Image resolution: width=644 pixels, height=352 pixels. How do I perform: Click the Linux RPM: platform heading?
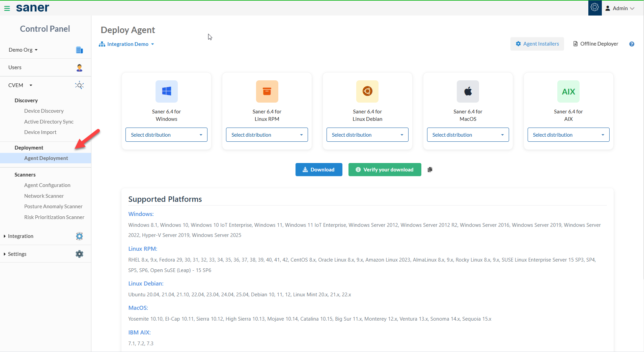tap(143, 249)
